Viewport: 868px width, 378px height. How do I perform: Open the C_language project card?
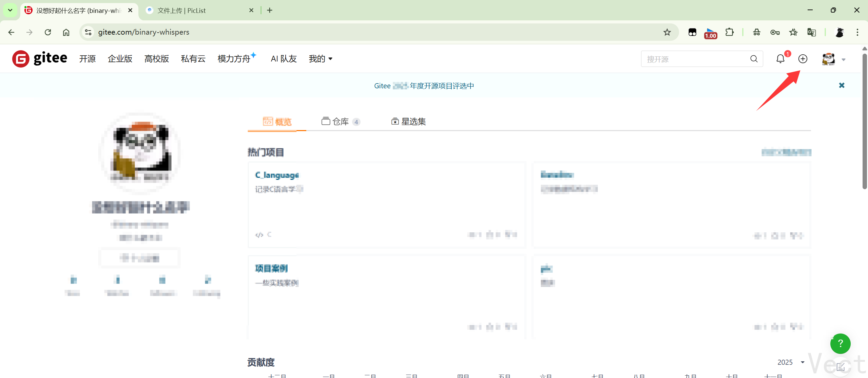point(276,175)
